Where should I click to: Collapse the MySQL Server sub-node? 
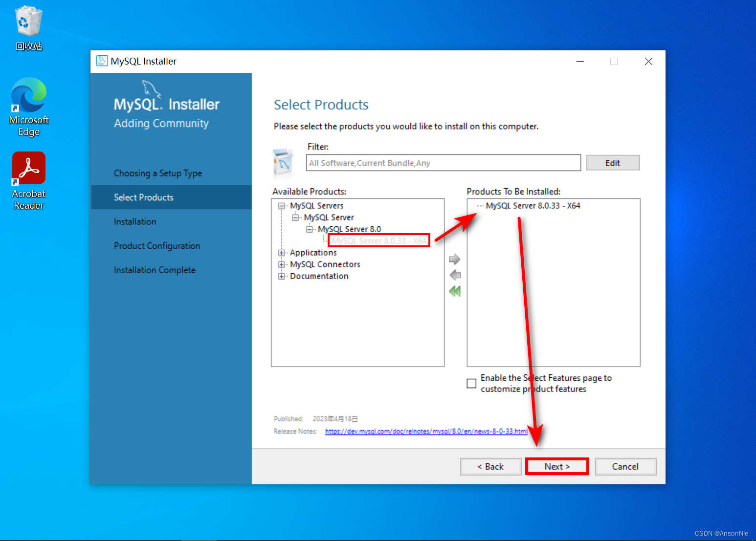point(295,217)
